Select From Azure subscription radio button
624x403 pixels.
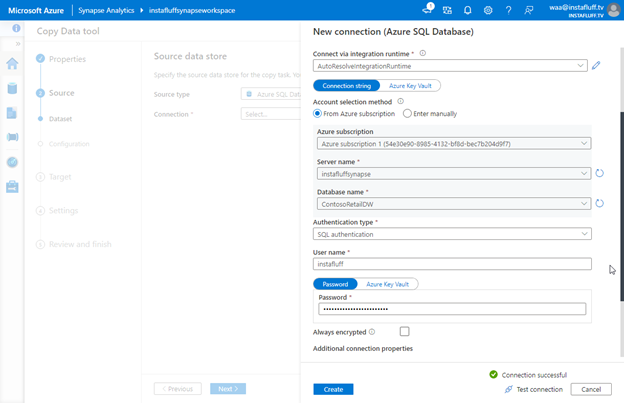coord(317,113)
